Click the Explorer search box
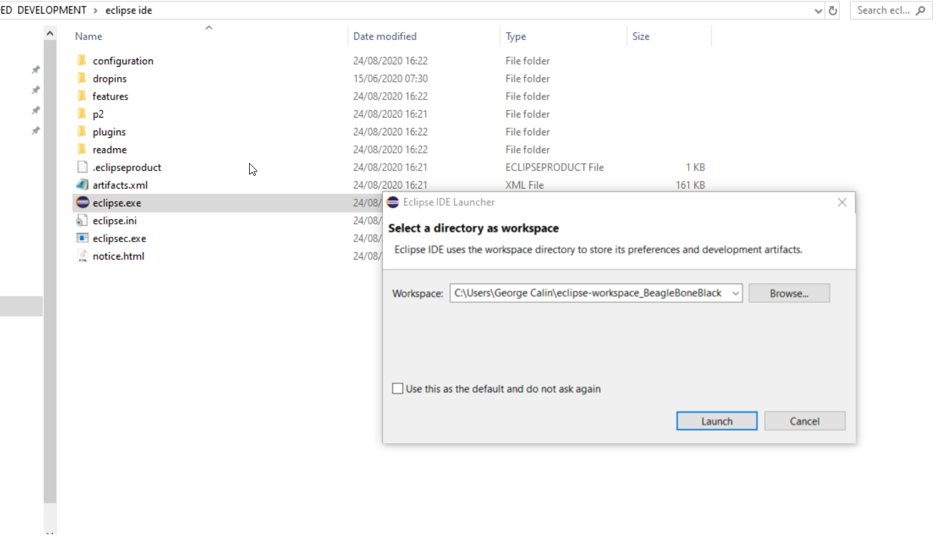The height and width of the screenshot is (560, 936). click(x=890, y=11)
